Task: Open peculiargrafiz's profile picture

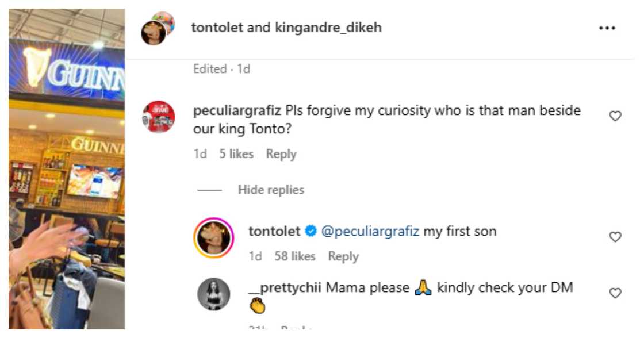Action: pyautogui.click(x=159, y=116)
